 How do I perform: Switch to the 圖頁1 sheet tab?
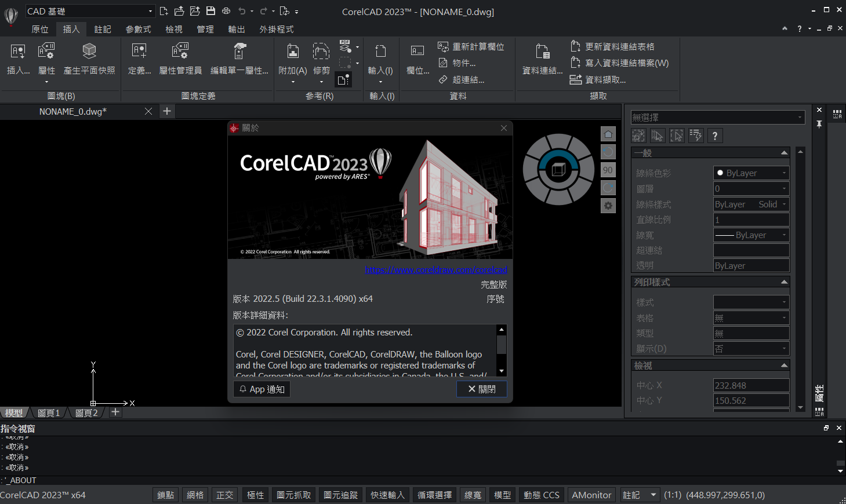click(x=49, y=412)
